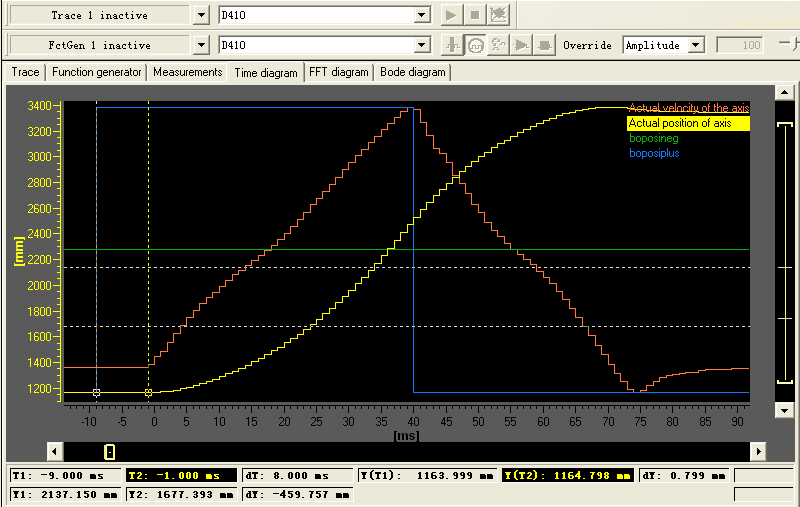Image resolution: width=800 pixels, height=507 pixels.
Task: Start the function generator
Action: click(521, 45)
